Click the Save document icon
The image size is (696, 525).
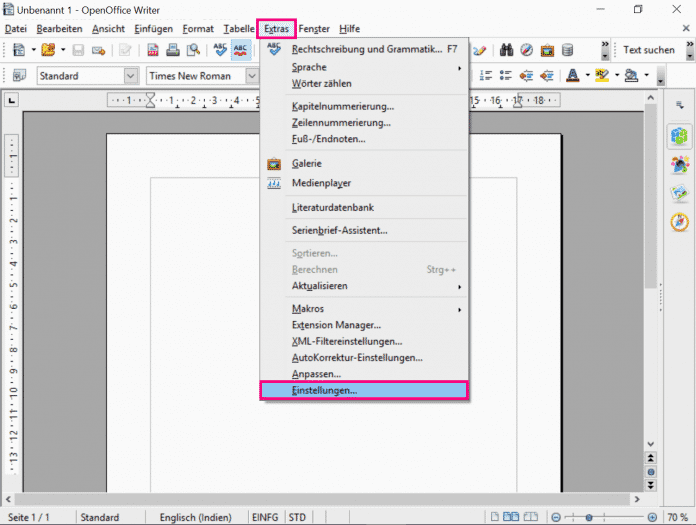coord(78,50)
